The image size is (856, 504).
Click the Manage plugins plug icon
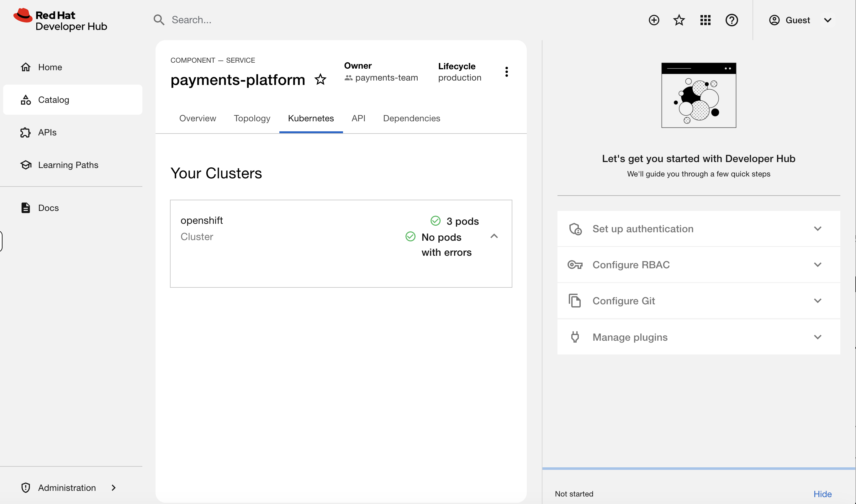[575, 337]
